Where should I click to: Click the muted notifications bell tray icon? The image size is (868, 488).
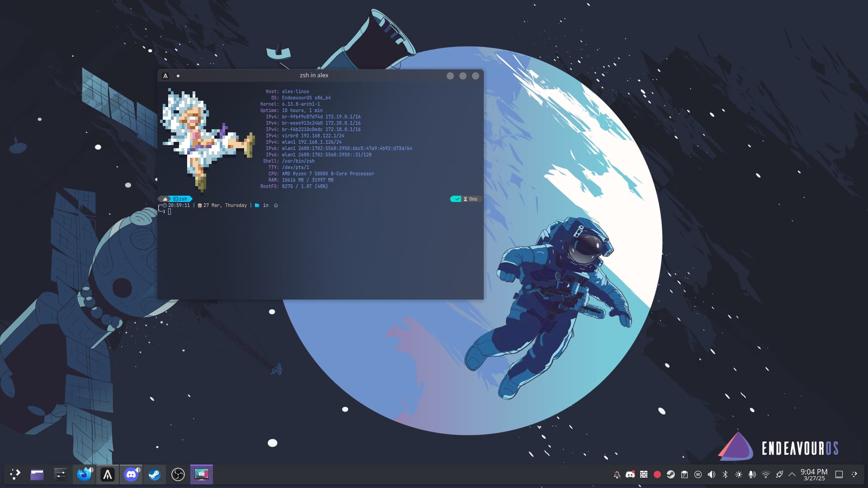tap(617, 474)
